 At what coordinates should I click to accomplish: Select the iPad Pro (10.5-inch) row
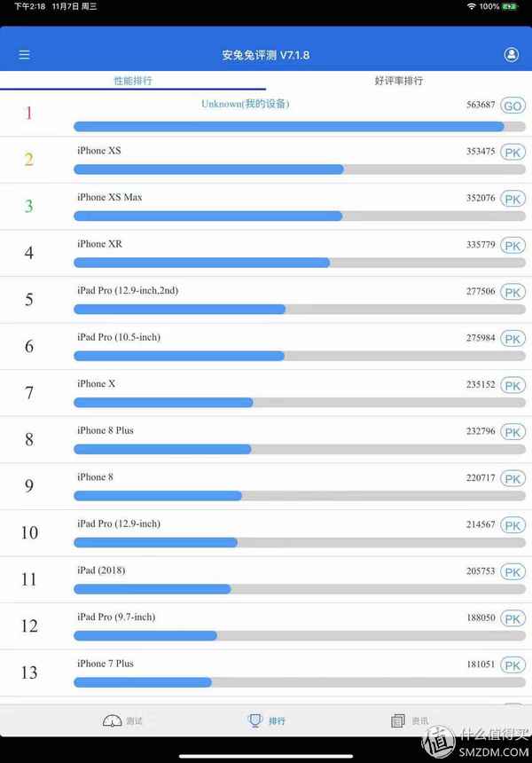point(222,346)
